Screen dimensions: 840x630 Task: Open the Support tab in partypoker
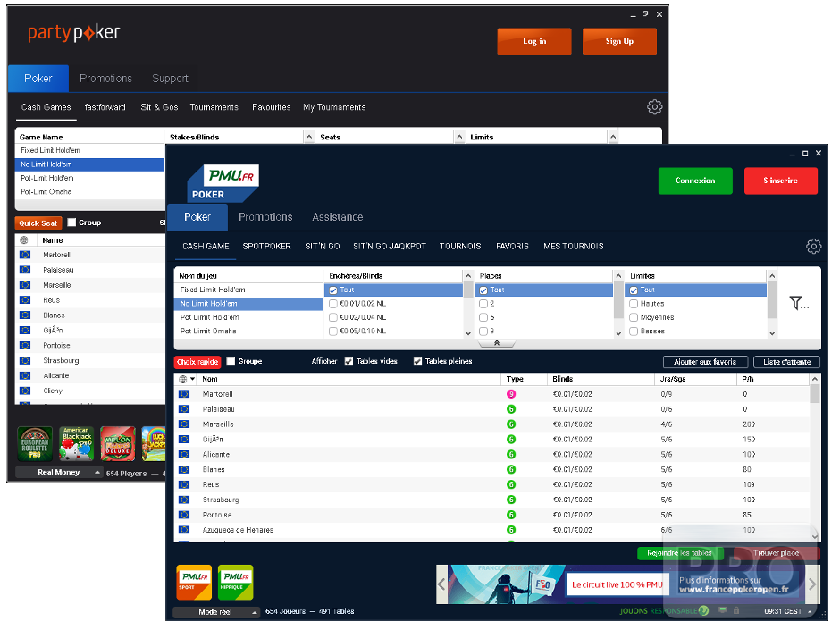point(170,79)
